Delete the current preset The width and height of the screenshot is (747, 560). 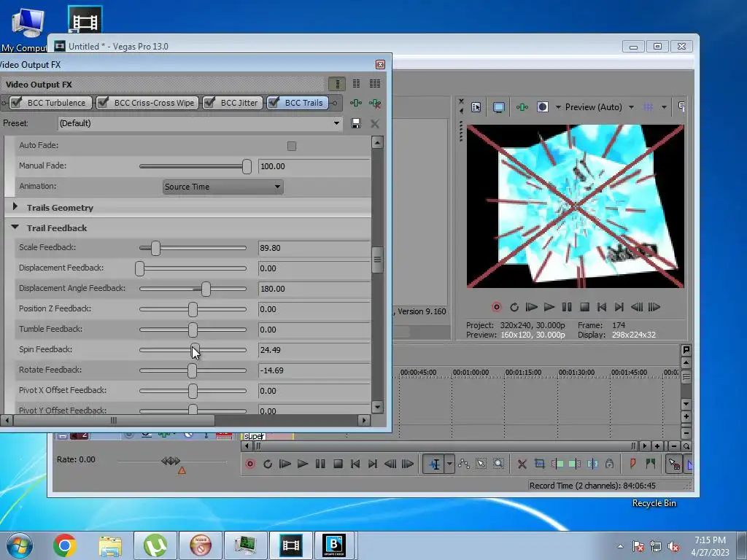click(375, 124)
